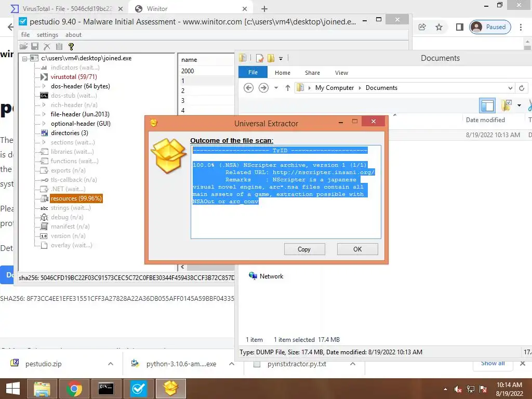532x399 pixels.
Task: Expand the dos-header (64 bytes) node
Action: (x=44, y=86)
